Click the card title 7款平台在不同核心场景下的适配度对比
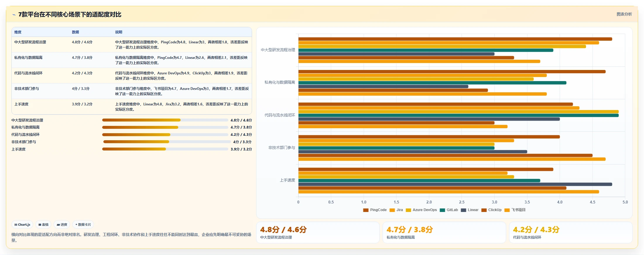 (70, 15)
